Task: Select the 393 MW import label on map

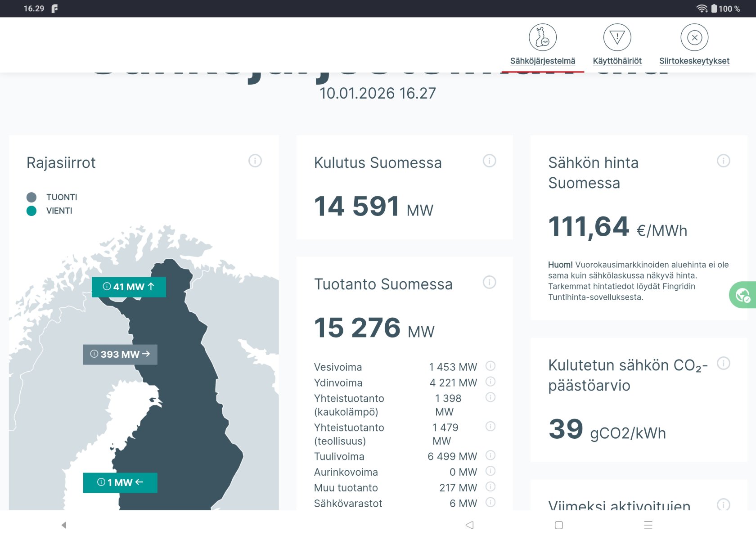Action: (x=120, y=355)
